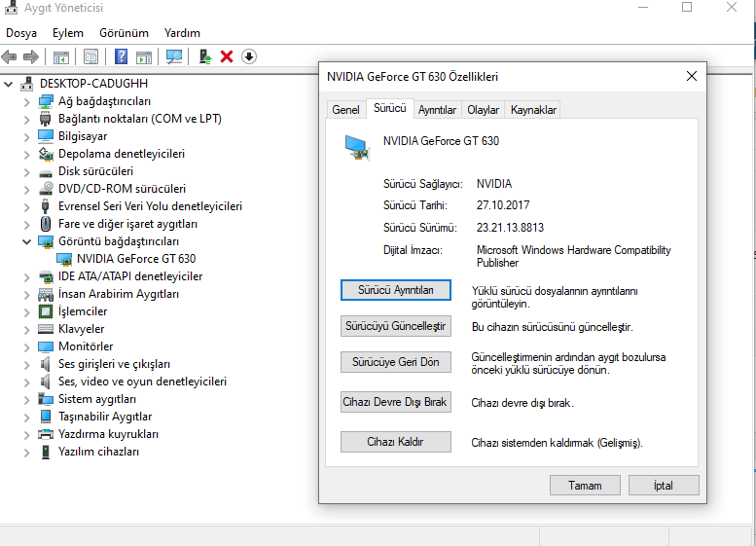
Task: Expand the IDE ATA/ATAPI denetleyiciler arrow
Action: coord(26,276)
